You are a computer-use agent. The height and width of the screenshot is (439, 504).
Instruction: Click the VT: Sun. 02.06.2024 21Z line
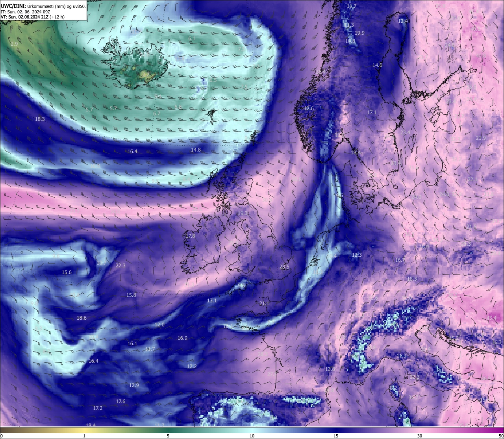[x=33, y=17]
